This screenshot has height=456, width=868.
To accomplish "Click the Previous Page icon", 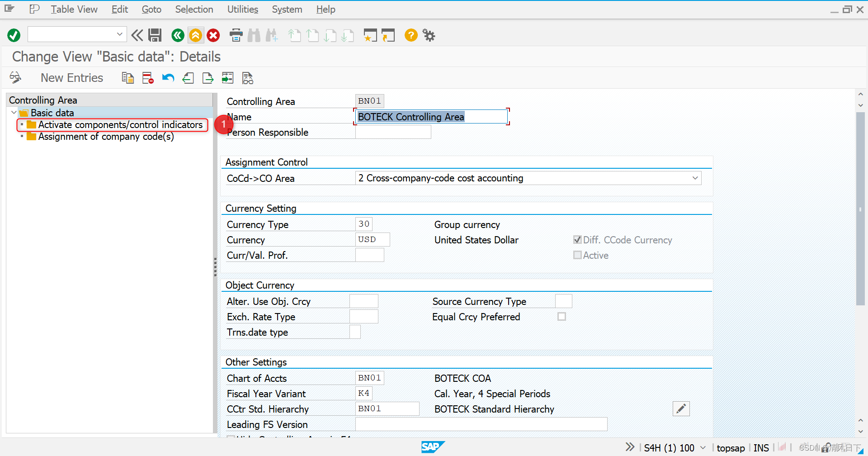I will pyautogui.click(x=312, y=35).
